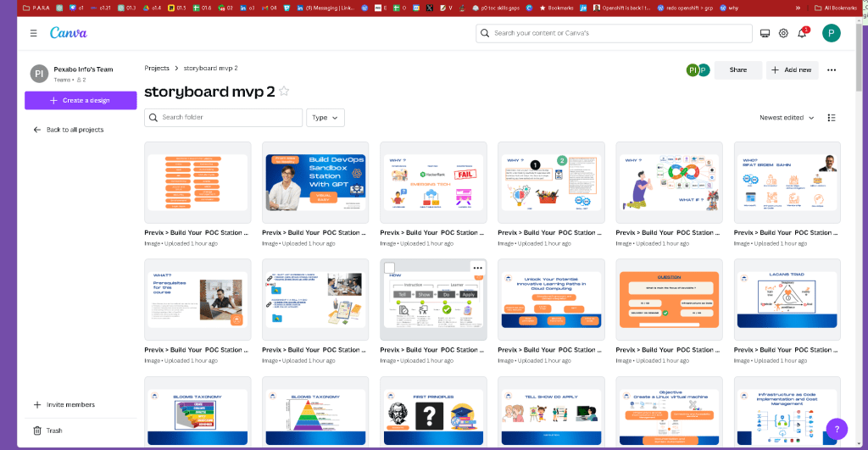Focus the Search your content or Canva's field
The image size is (868, 450).
tap(614, 33)
